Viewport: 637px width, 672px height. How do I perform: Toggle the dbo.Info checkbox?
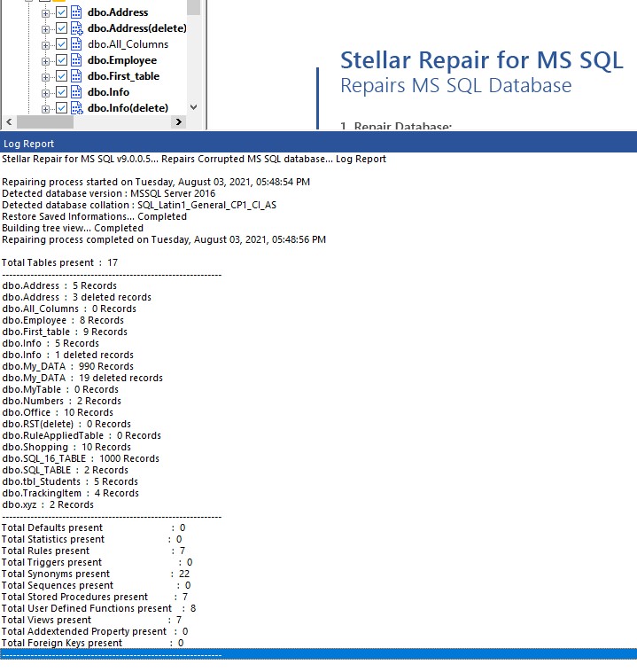(61, 91)
